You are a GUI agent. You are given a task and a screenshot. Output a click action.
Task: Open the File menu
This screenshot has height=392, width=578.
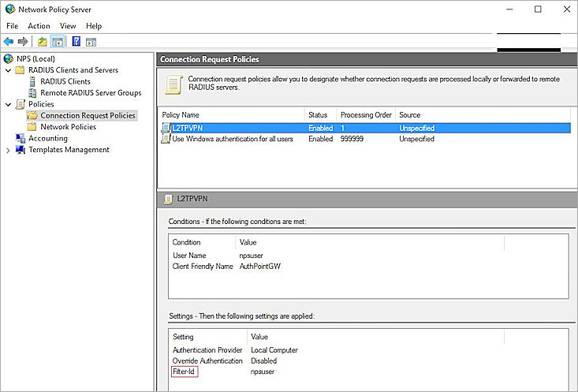[x=12, y=26]
